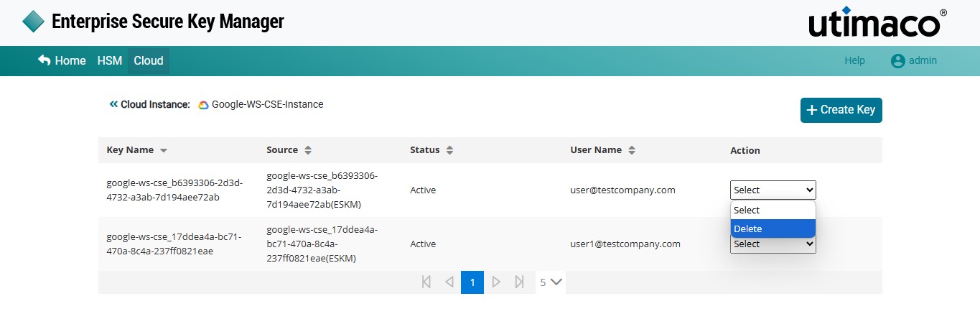
Task: Click the Action column header
Action: pyautogui.click(x=745, y=150)
